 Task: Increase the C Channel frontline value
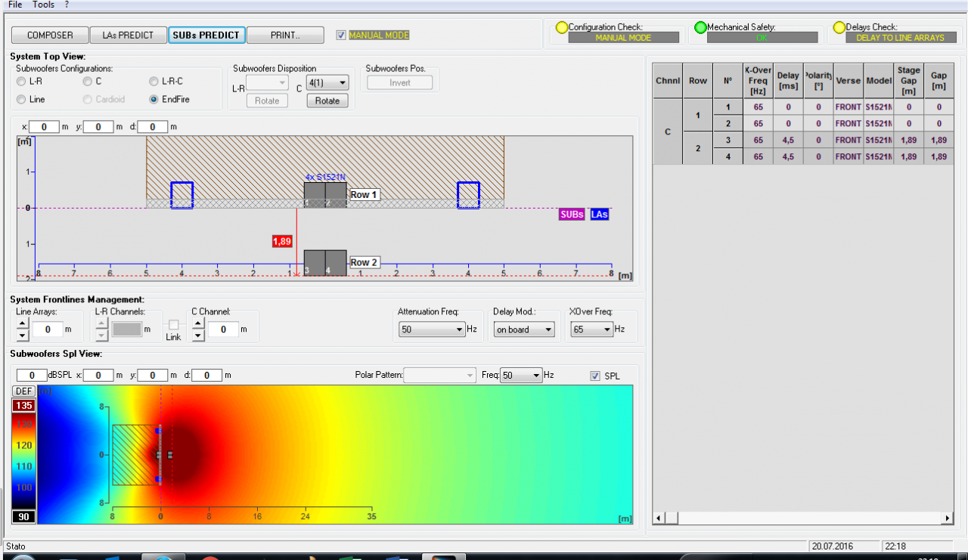coord(198,323)
